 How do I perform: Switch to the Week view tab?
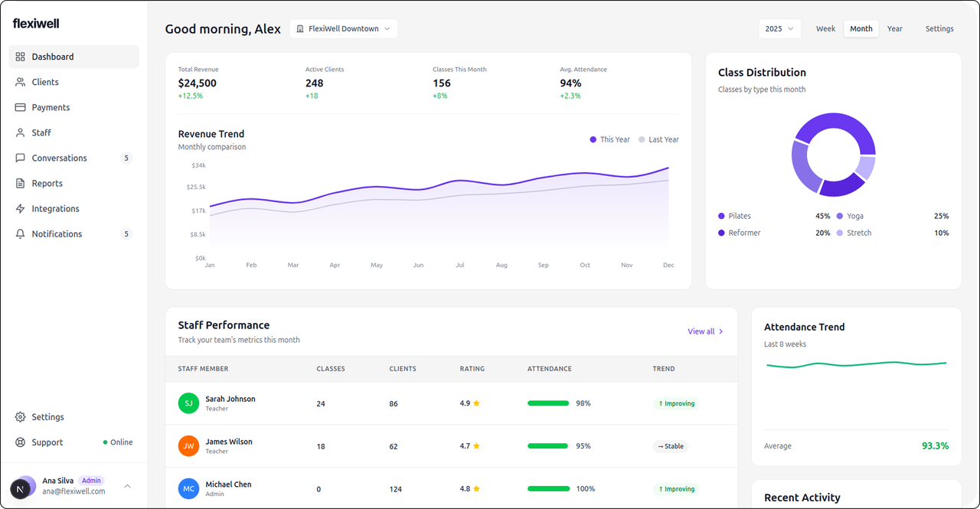[825, 28]
